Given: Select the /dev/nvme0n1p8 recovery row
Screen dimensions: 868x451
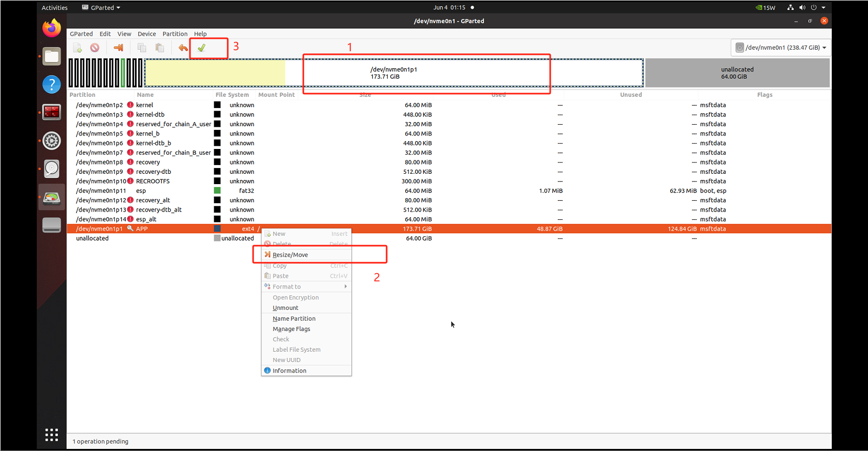Looking at the screenshot, I should 449,162.
